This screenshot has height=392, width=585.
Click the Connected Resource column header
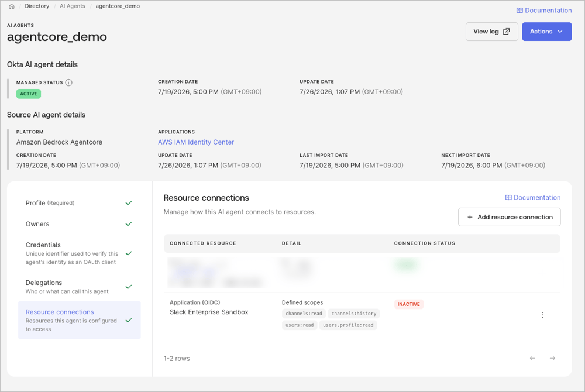203,243
